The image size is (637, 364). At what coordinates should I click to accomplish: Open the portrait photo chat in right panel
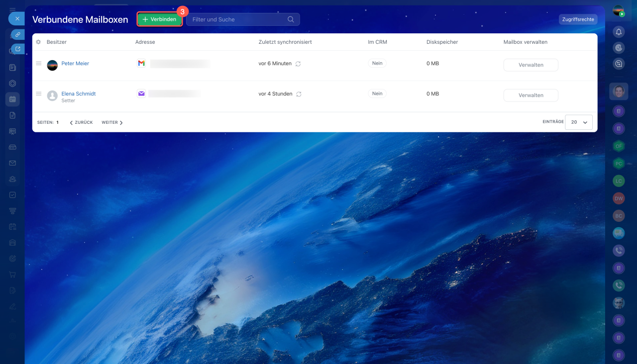[619, 91]
